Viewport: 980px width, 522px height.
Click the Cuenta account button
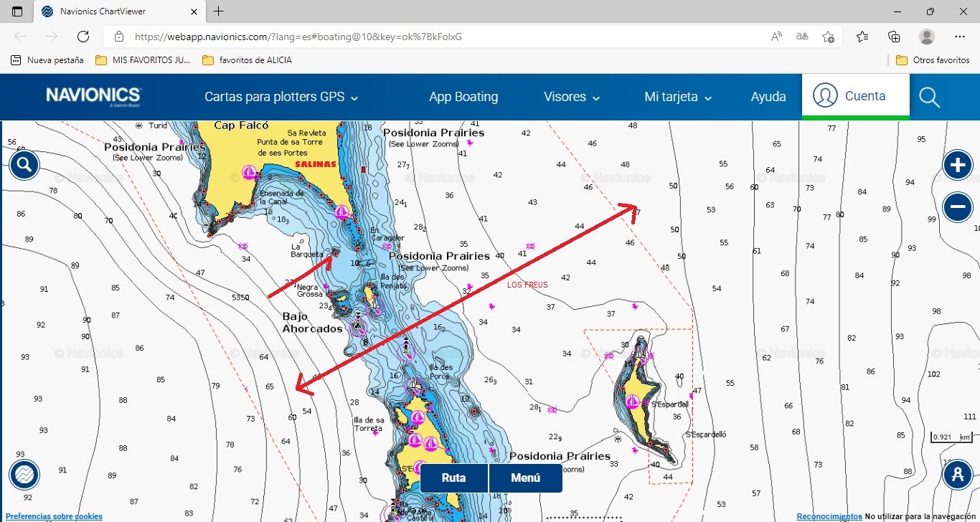point(855,95)
